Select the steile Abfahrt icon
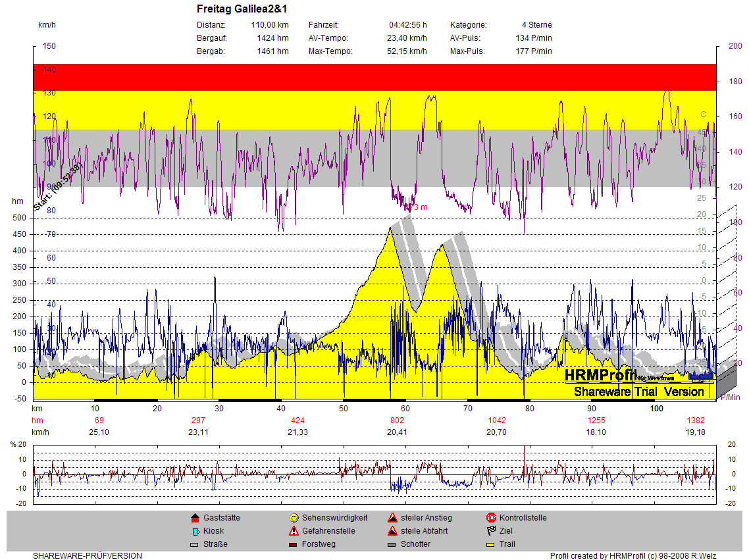Image resolution: width=749 pixels, height=560 pixels. point(392,531)
